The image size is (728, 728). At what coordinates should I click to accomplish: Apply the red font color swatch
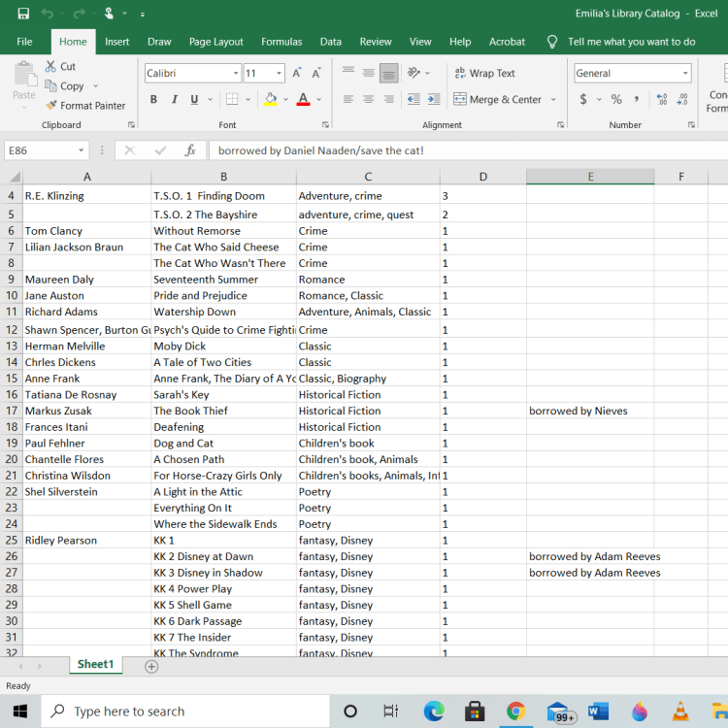[303, 99]
